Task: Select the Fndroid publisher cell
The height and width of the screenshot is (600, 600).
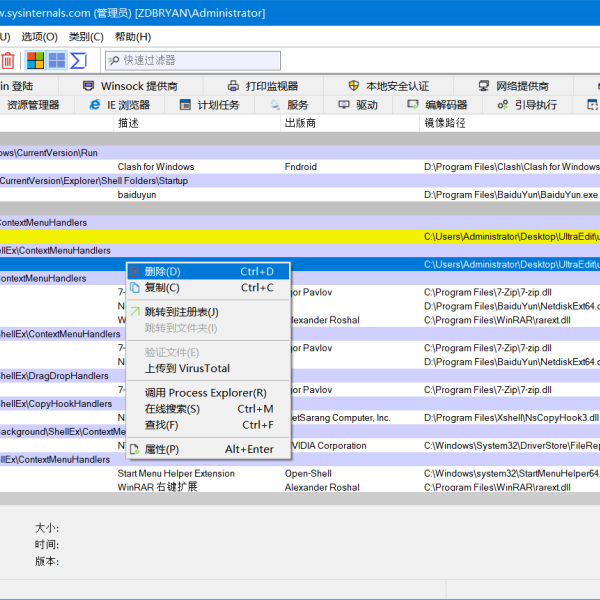Action: pyautogui.click(x=300, y=167)
